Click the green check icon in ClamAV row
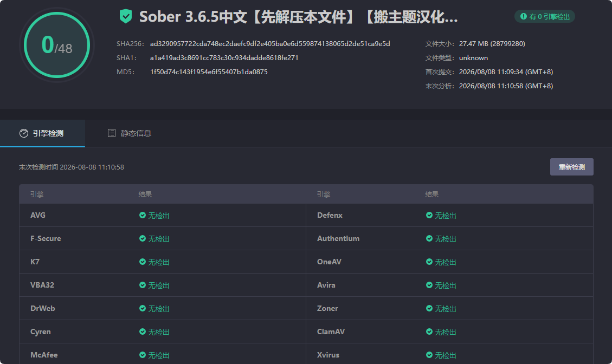 [429, 331]
